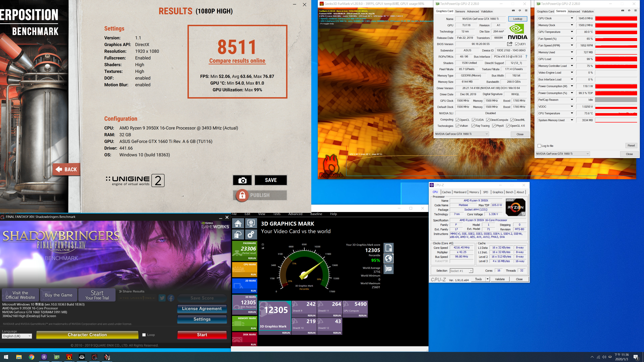Click Fan Speed (%) sensor graph bar
The width and height of the screenshot is (644, 362).
[616, 39]
